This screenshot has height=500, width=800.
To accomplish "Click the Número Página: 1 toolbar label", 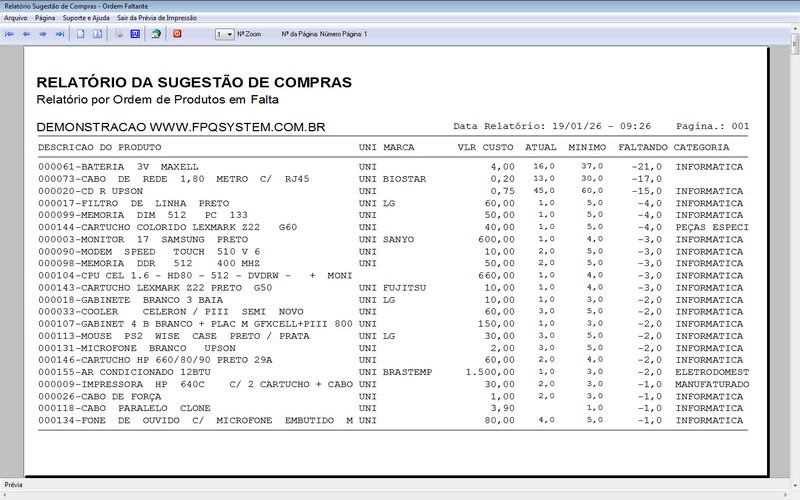I will coord(343,34).
